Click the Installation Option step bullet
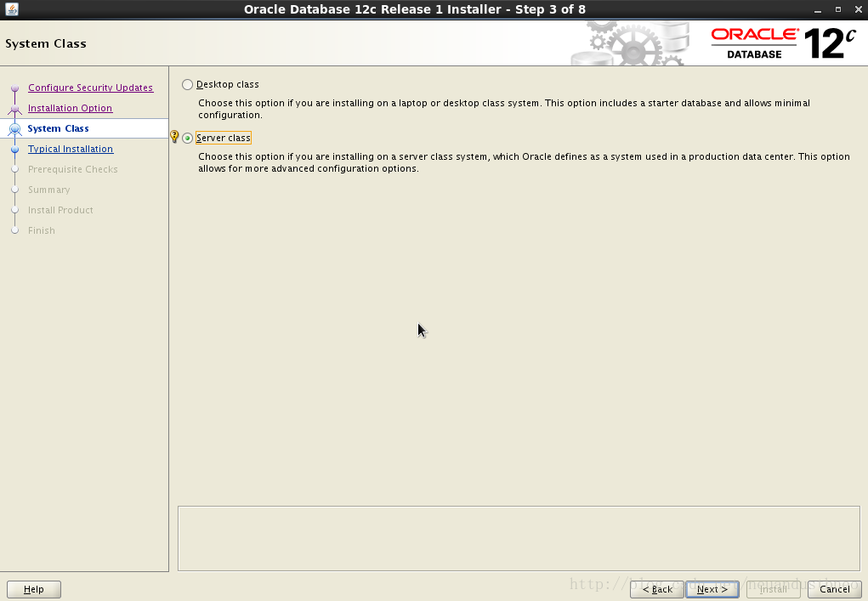Image resolution: width=868 pixels, height=601 pixels. coord(15,109)
